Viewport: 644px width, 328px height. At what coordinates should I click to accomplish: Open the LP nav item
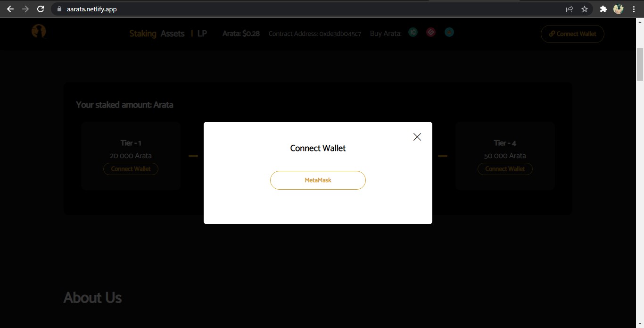coord(202,34)
